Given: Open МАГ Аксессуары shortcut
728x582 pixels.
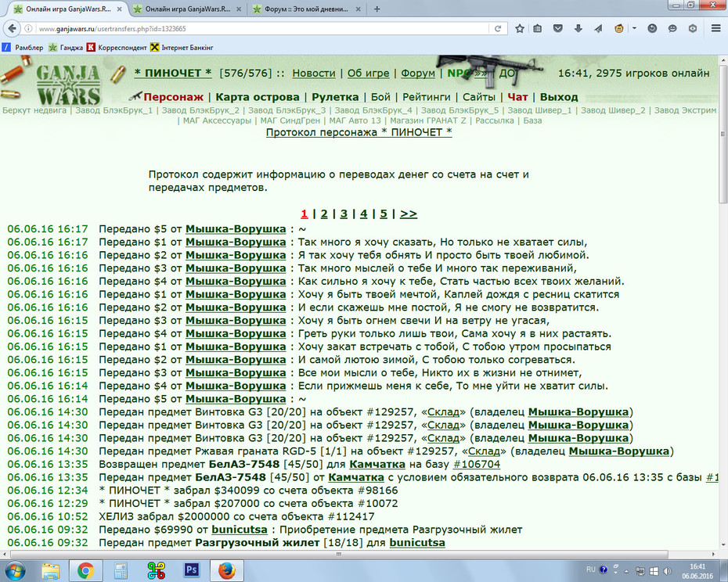Looking at the screenshot, I should click(x=217, y=120).
